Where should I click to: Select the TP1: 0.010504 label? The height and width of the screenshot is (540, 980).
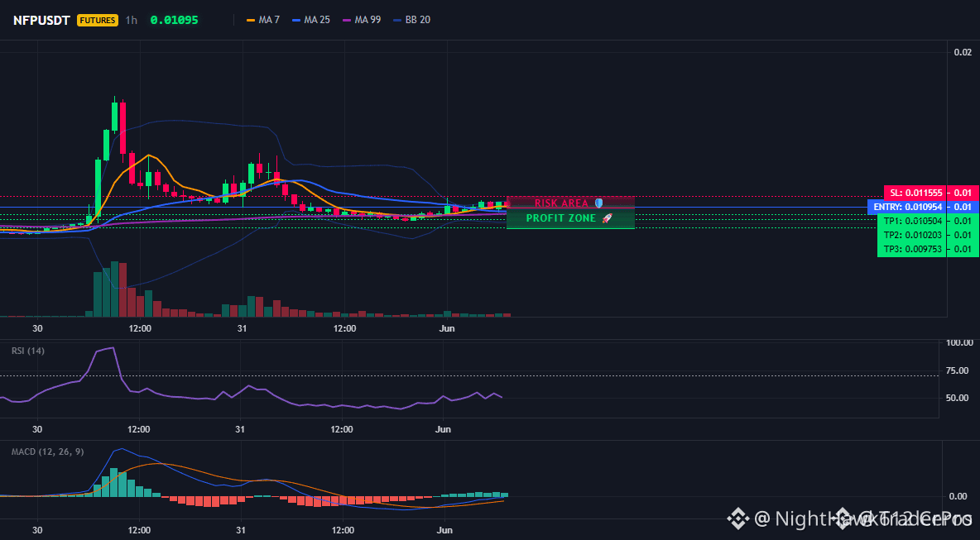point(912,220)
